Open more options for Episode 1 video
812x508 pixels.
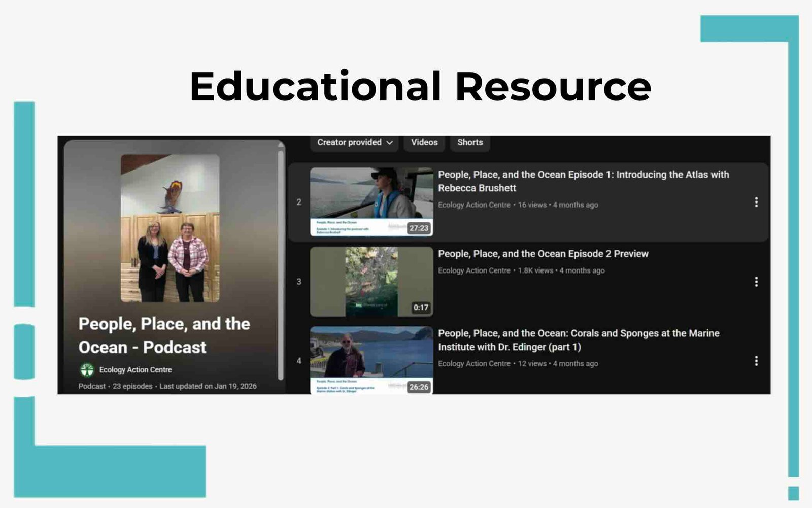756,202
